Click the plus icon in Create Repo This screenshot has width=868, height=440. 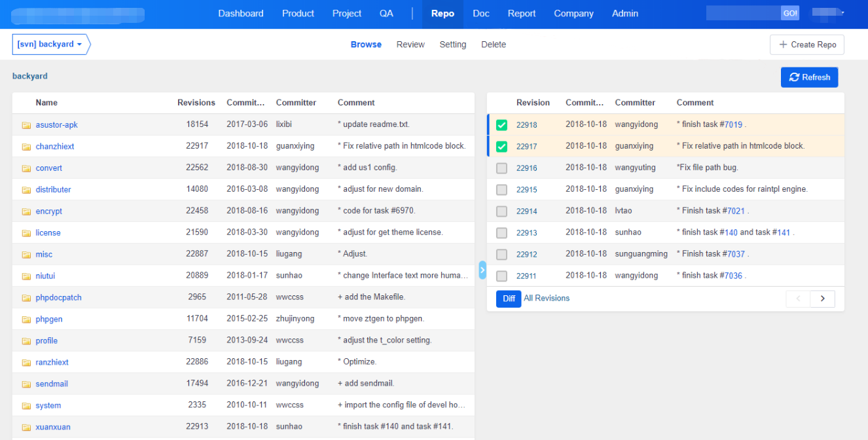pyautogui.click(x=783, y=45)
